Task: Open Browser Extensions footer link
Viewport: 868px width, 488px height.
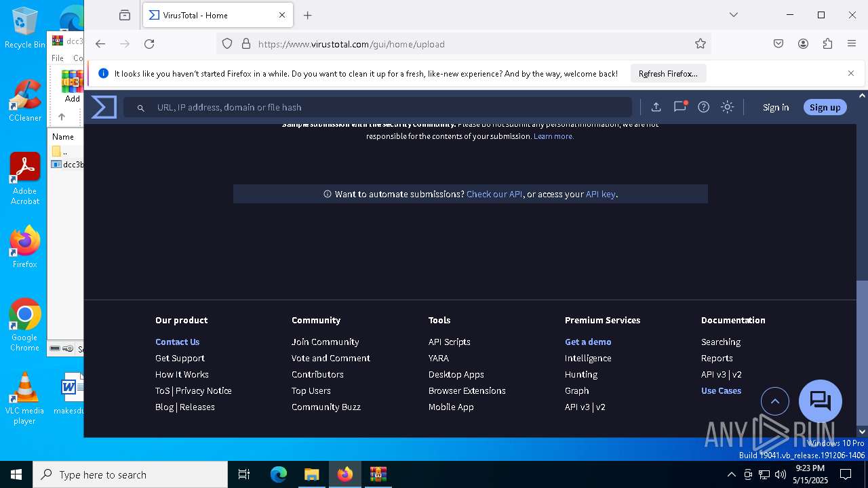Action: point(467,390)
